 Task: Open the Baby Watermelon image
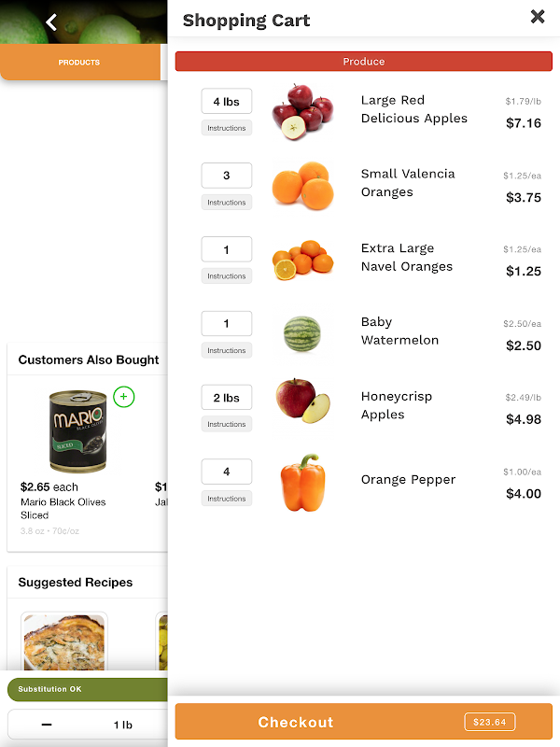(302, 334)
